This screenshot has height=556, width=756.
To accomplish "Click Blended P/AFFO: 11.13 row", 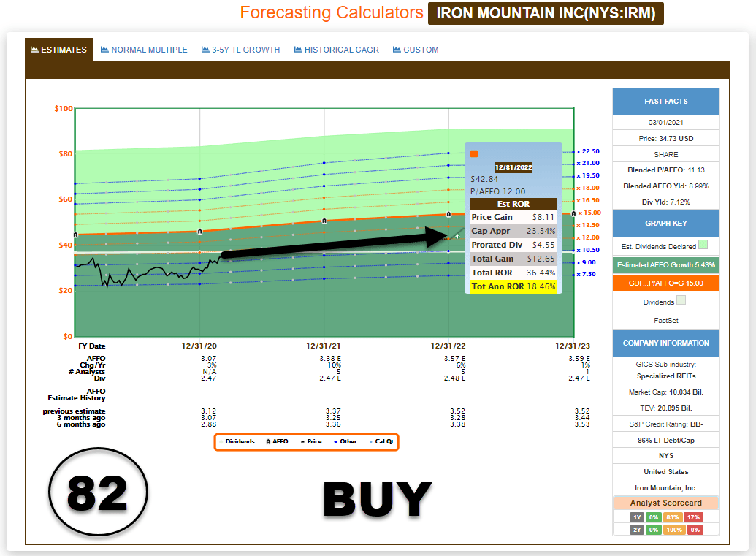I will coord(666,170).
